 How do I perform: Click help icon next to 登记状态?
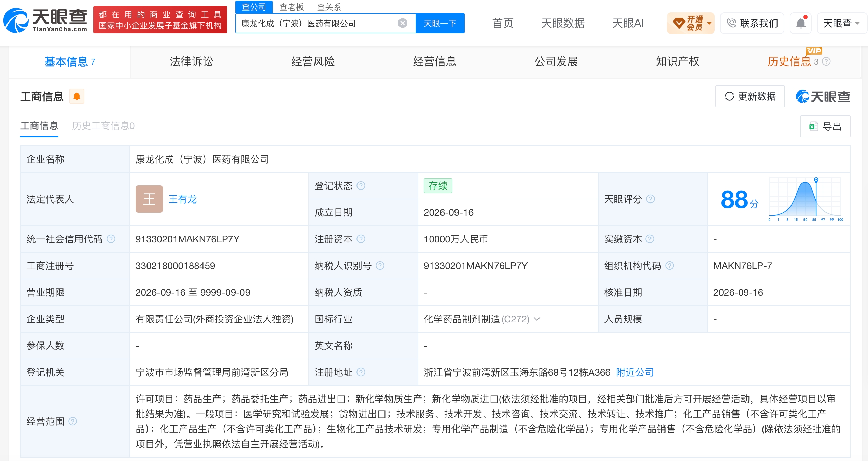click(x=361, y=186)
